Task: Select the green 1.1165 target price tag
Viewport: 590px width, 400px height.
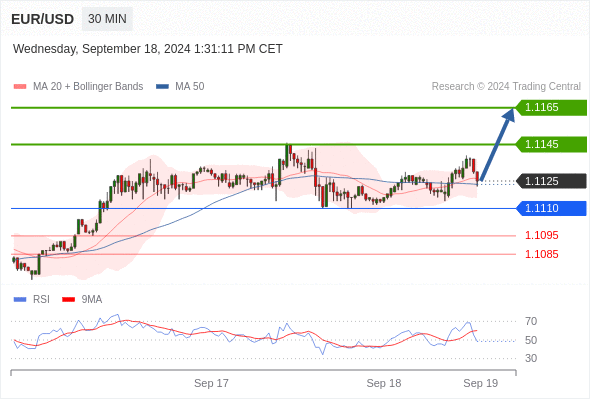Action: [x=551, y=108]
